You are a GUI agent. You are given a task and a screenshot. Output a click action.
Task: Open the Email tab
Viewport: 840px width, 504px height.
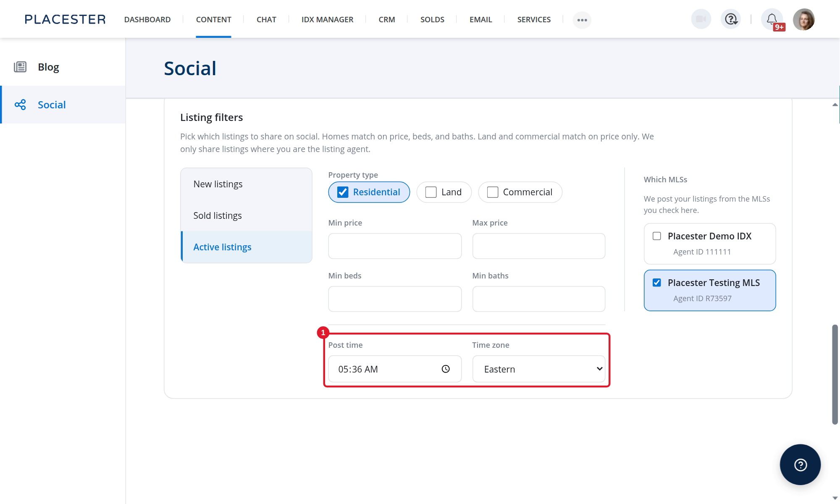[x=480, y=19]
